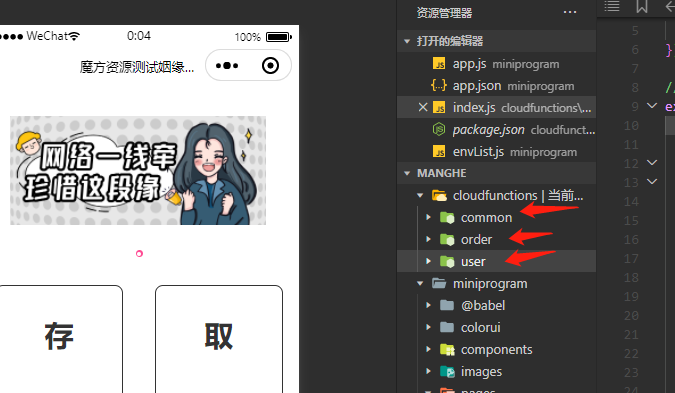
Task: Click the common folder label
Action: (x=486, y=217)
